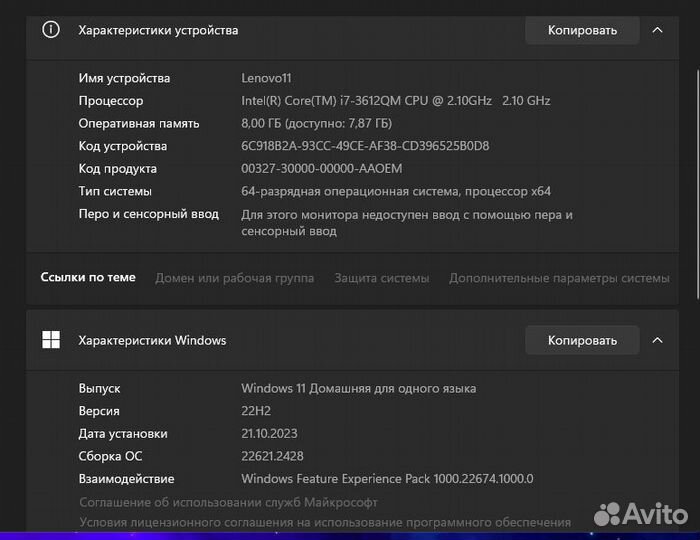700x540 pixels.
Task: Click the Тип системы label
Action: pyautogui.click(x=115, y=191)
